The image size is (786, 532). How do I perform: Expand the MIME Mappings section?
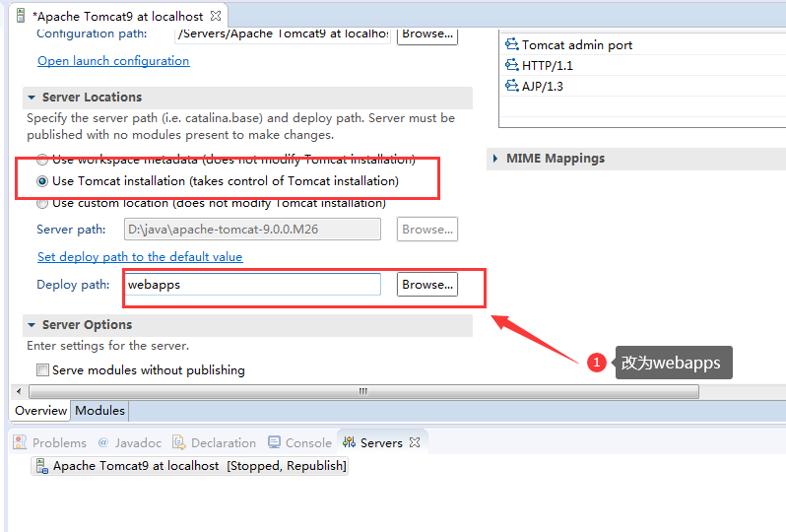(495, 159)
